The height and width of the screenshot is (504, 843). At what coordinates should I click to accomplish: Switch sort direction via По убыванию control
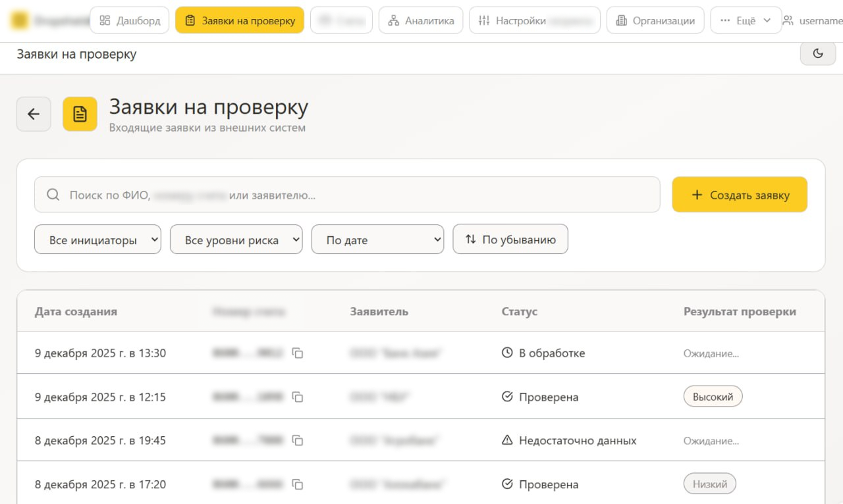[510, 239]
